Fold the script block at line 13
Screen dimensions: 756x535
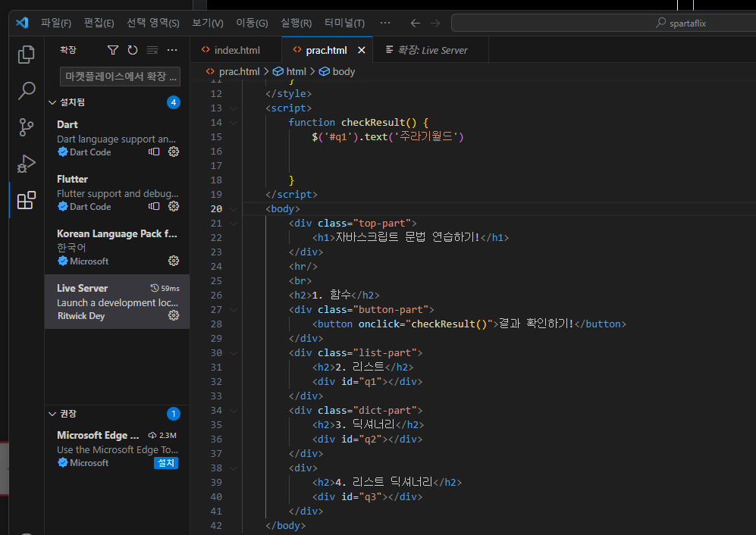234,108
